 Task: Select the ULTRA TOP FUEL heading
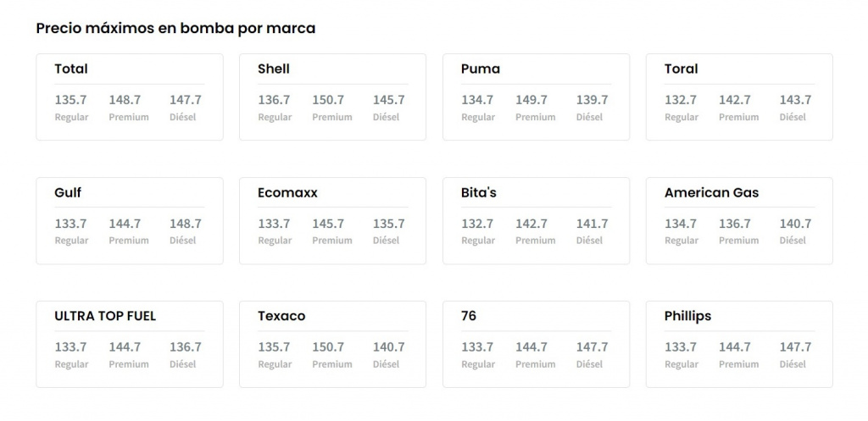click(105, 316)
